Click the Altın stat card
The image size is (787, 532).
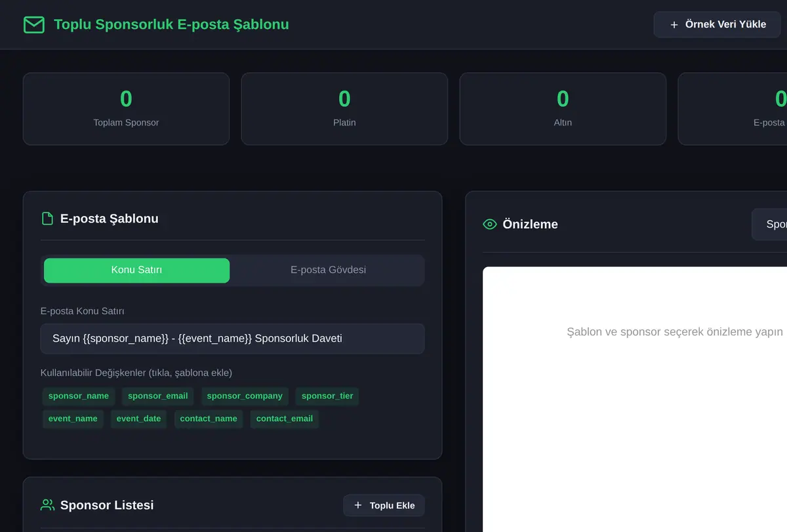click(x=563, y=109)
